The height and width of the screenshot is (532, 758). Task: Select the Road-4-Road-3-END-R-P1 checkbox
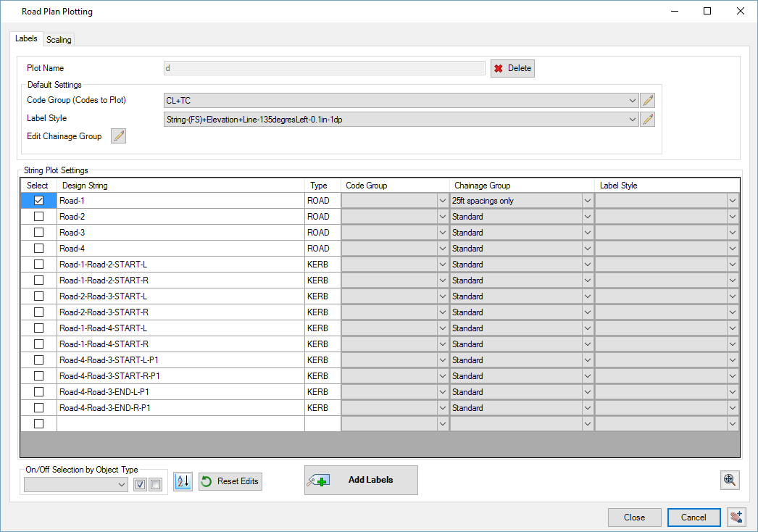click(38, 408)
